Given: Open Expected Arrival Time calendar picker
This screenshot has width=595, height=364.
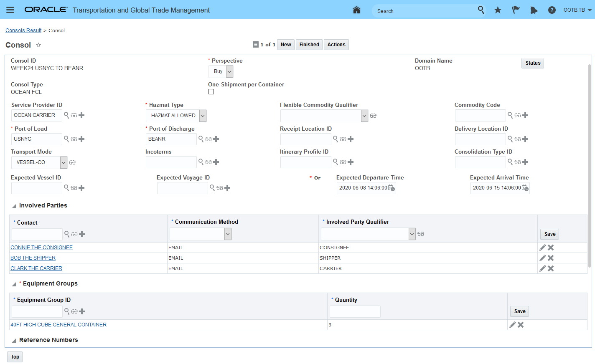Looking at the screenshot, I should click(525, 188).
